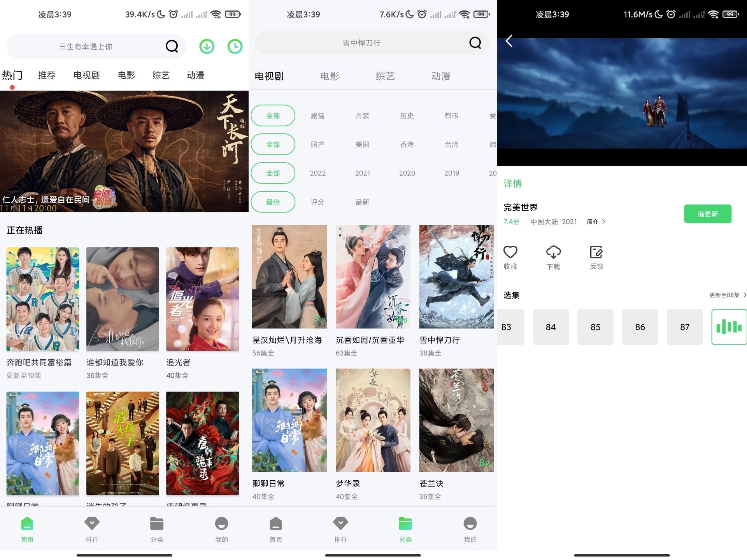This screenshot has width=747, height=560.
Task: Open the 苍兰诀 poster
Action: pos(456,420)
